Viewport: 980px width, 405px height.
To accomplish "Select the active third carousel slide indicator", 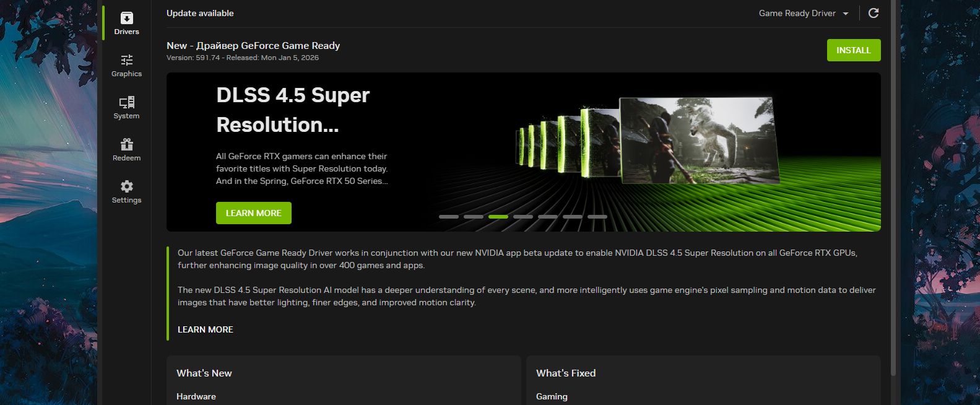I will coord(498,217).
